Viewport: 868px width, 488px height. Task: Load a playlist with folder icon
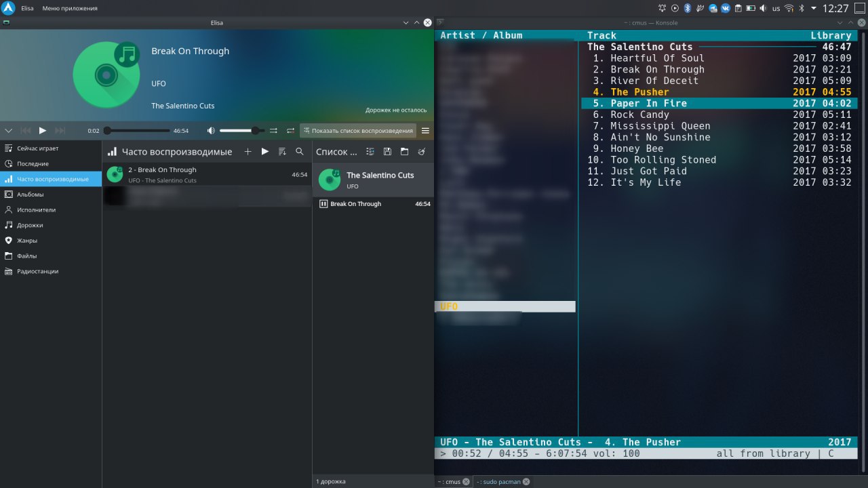[404, 152]
